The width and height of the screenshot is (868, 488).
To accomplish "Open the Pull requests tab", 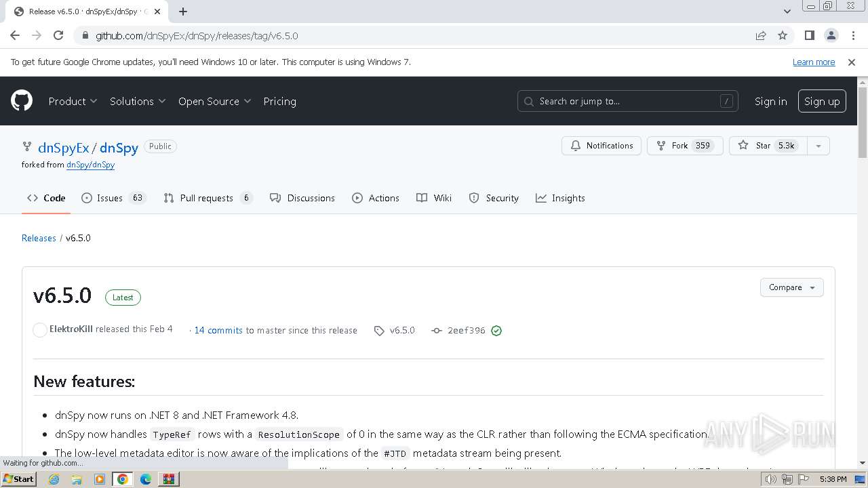I will 208,198.
